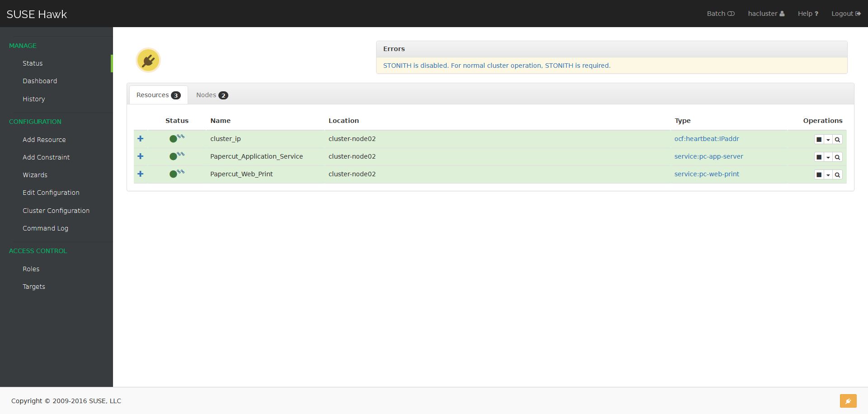The image size is (868, 414).
Task: Click the STONITH is disabled error message
Action: [496, 66]
